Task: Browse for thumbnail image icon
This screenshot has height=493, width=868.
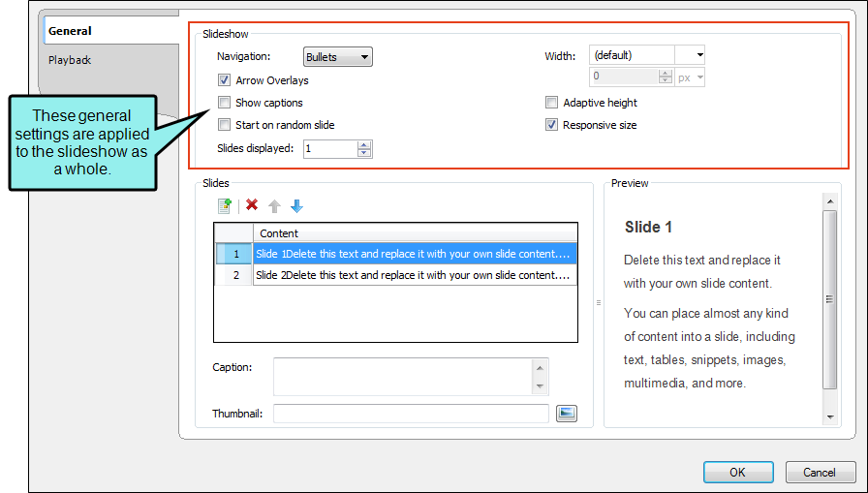Action: pos(567,414)
